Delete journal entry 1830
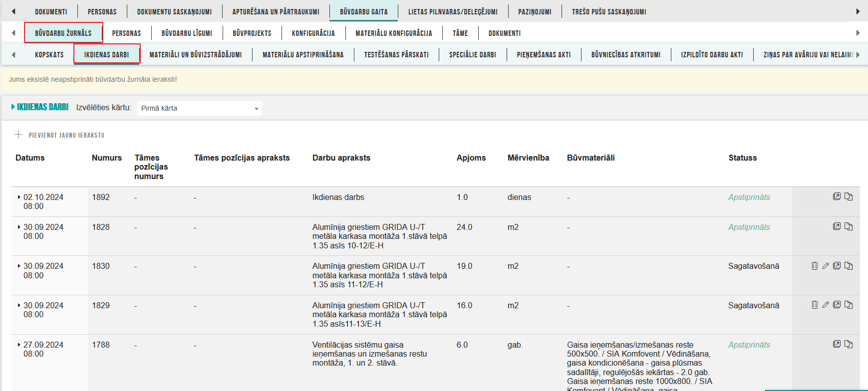Screen dimensions: 868x391 click(x=815, y=266)
